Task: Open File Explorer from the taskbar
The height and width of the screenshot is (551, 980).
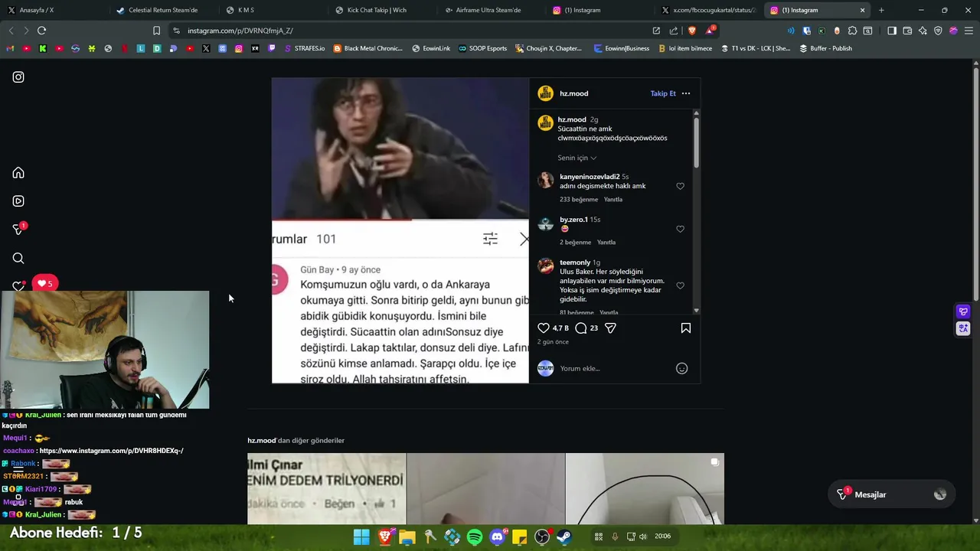Action: tap(407, 537)
